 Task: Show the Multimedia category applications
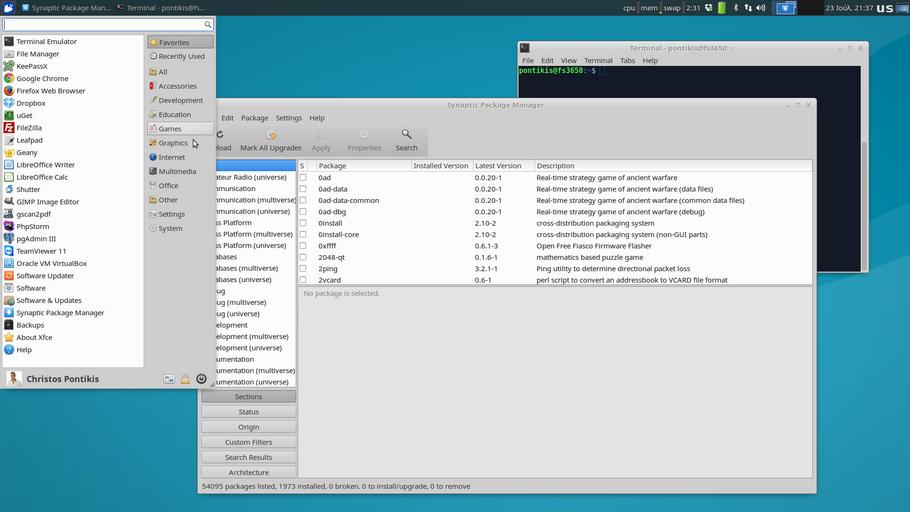point(177,171)
